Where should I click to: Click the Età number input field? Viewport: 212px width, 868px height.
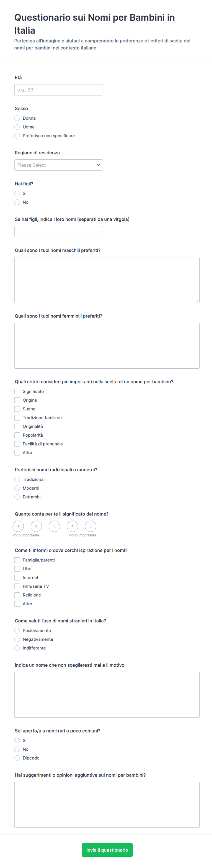pos(58,90)
